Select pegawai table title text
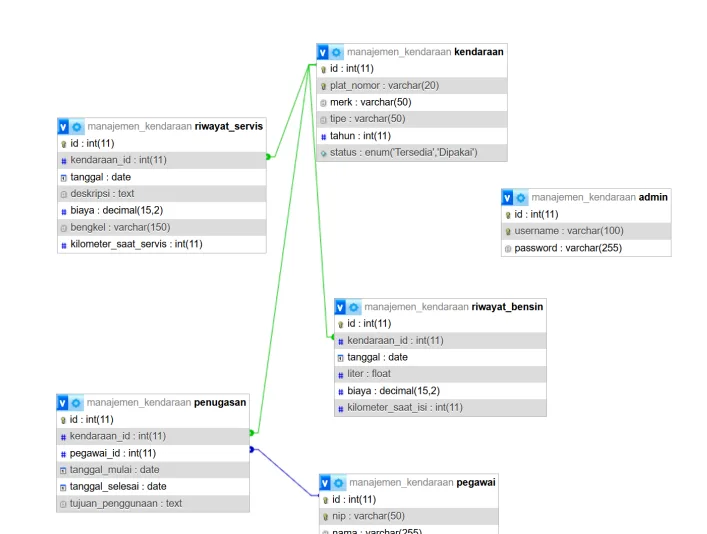The width and height of the screenshot is (707, 534). pyautogui.click(x=476, y=483)
